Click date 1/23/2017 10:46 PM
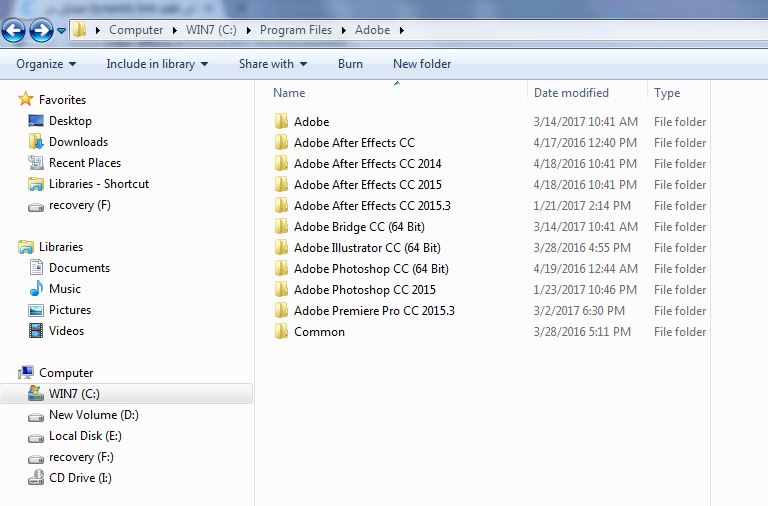The height and width of the screenshot is (506, 768). pos(585,289)
